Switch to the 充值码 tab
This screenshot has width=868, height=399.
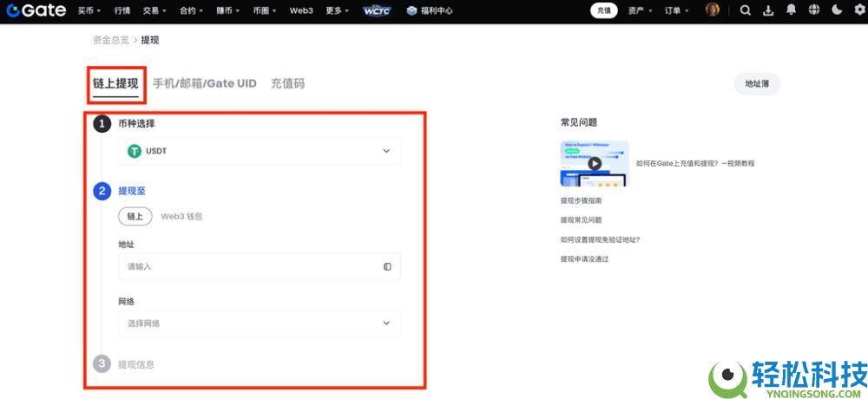[287, 83]
